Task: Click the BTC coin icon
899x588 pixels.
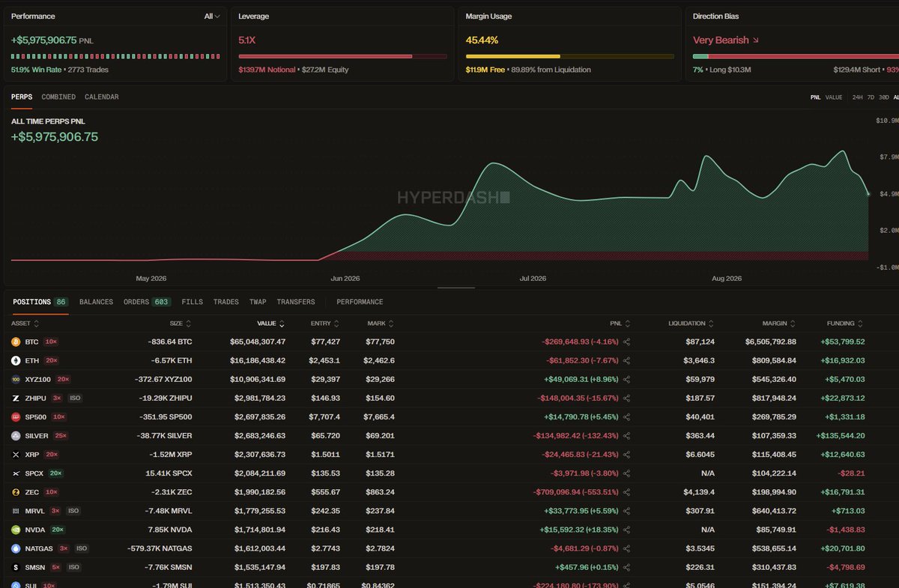Action: pyautogui.click(x=15, y=342)
